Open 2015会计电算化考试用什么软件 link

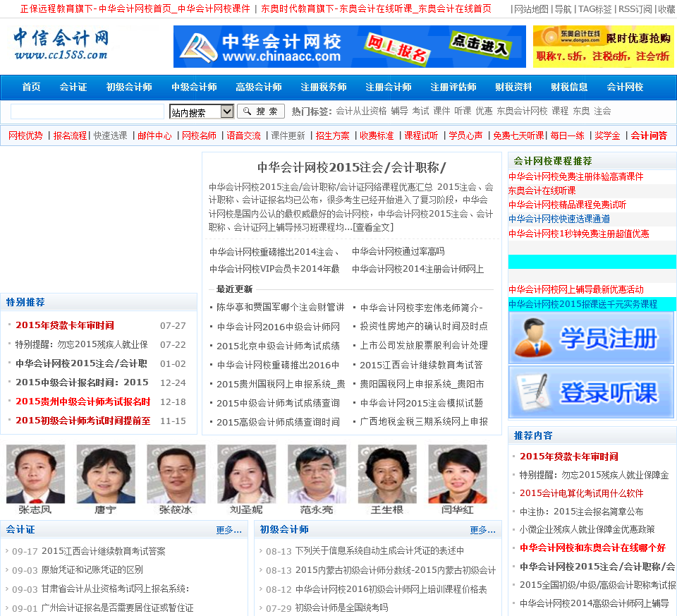click(x=582, y=493)
